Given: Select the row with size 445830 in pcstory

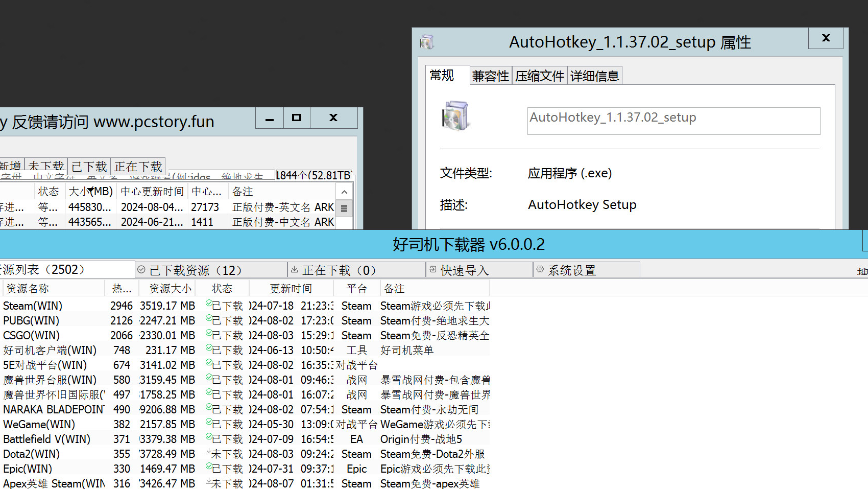Looking at the screenshot, I should pyautogui.click(x=167, y=207).
